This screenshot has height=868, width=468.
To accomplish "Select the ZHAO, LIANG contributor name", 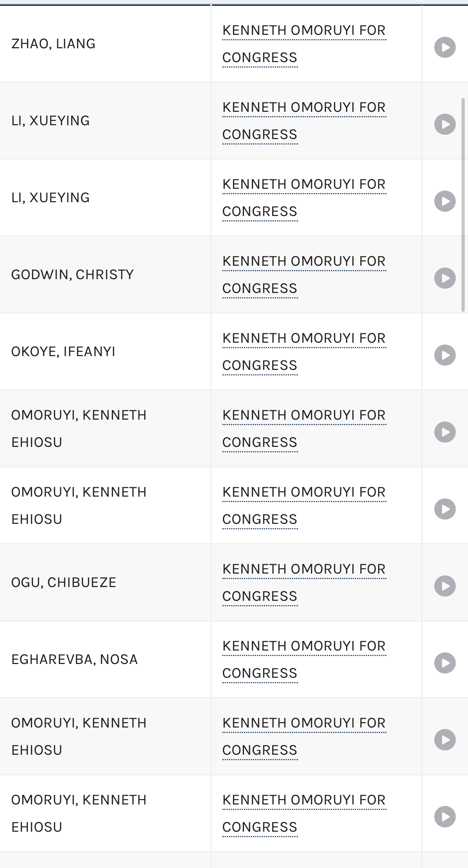I will [x=53, y=44].
